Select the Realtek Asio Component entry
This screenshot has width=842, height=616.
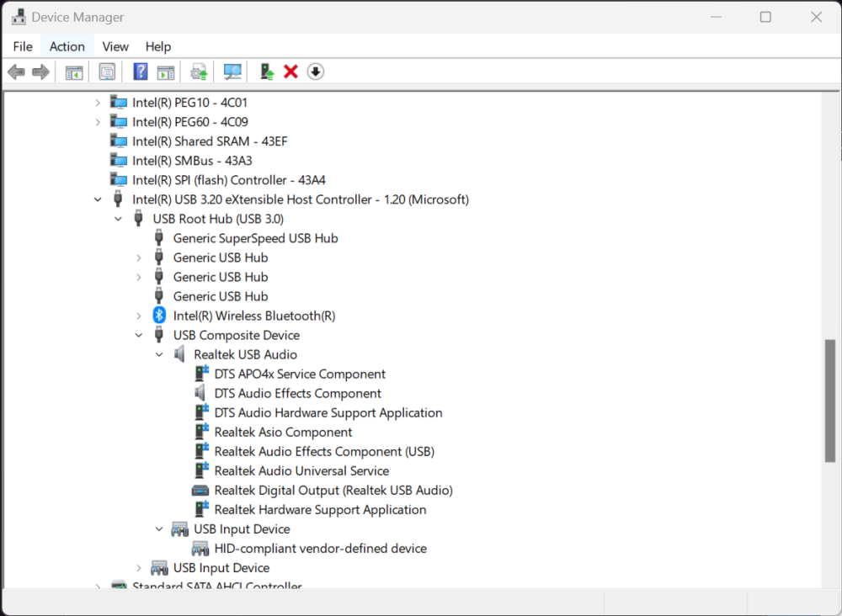click(283, 432)
